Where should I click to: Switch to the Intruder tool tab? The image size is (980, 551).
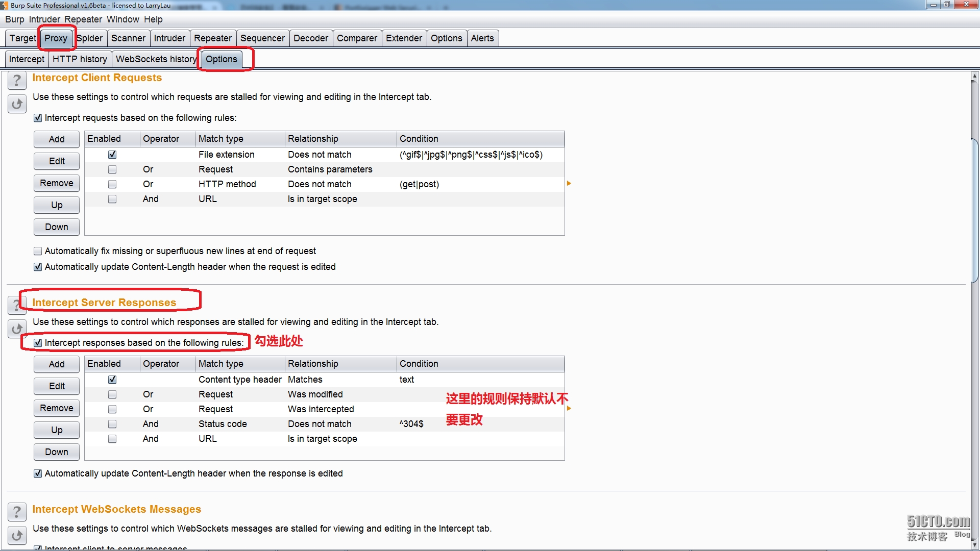coord(169,38)
